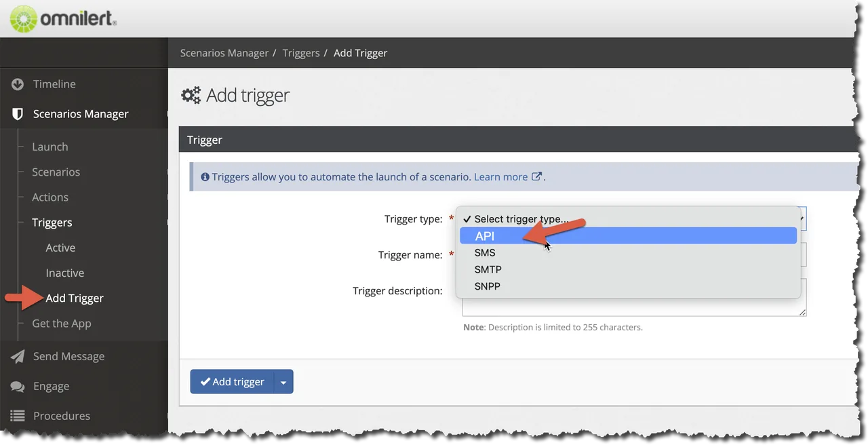Open Get the App sidebar item
Image resolution: width=868 pixels, height=445 pixels.
[x=62, y=324]
